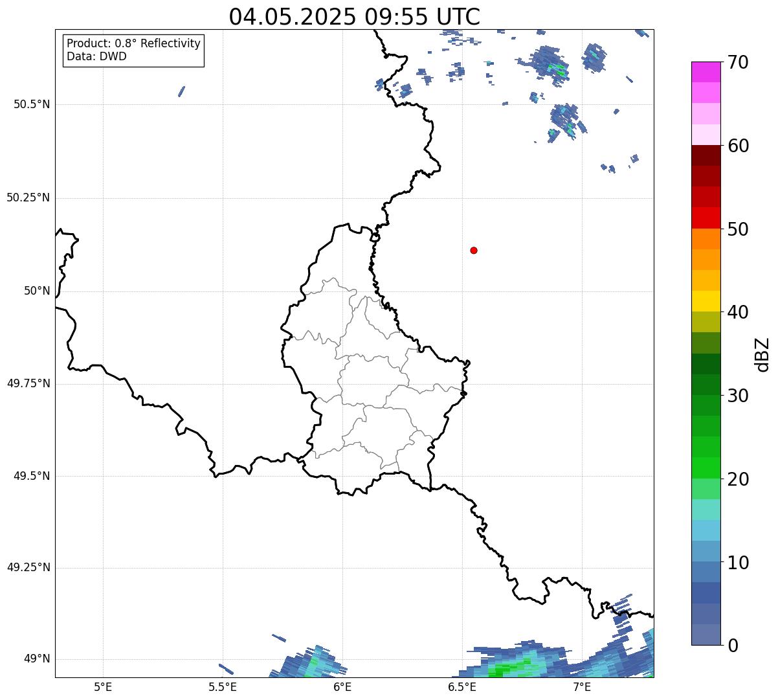This screenshot has width=778, height=700.
Task: Click the 49.5°N latitude label
Action: coord(32,476)
